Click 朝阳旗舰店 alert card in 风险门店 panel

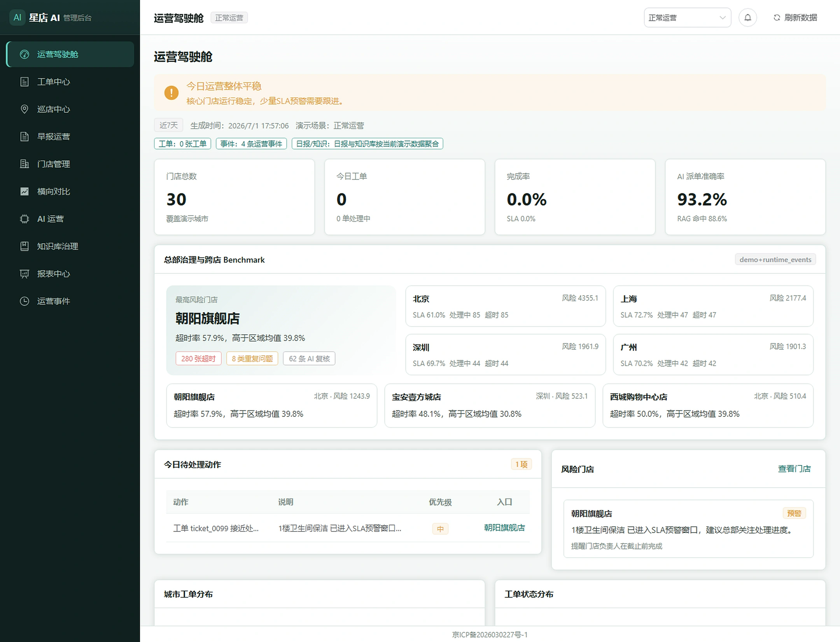point(688,529)
